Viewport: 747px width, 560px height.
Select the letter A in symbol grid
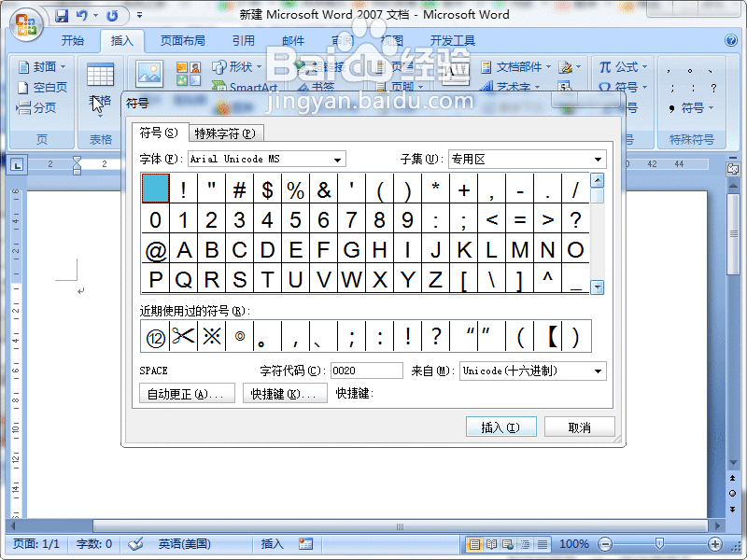click(x=183, y=249)
